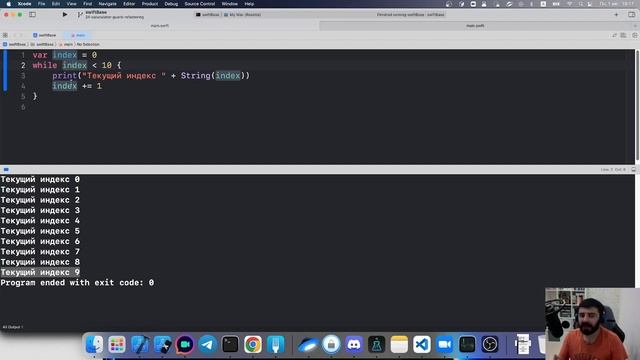
Task: Open Discord from the Dock
Action: pos(354,344)
